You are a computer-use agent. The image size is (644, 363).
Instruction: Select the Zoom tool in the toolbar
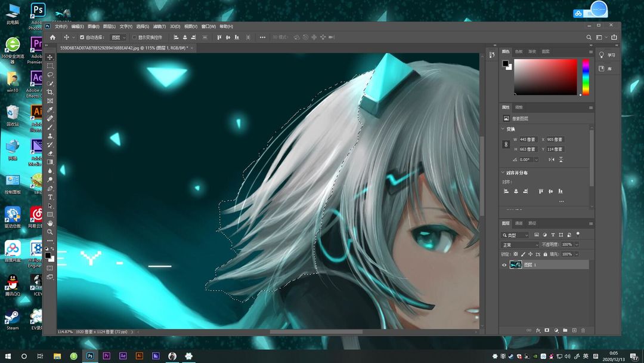click(x=50, y=232)
